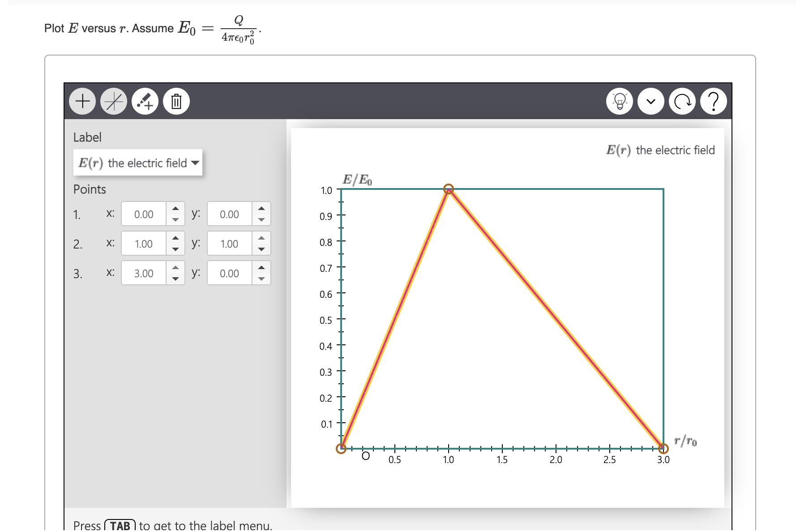
Task: Reset the graph with the circular arrow
Action: click(682, 102)
